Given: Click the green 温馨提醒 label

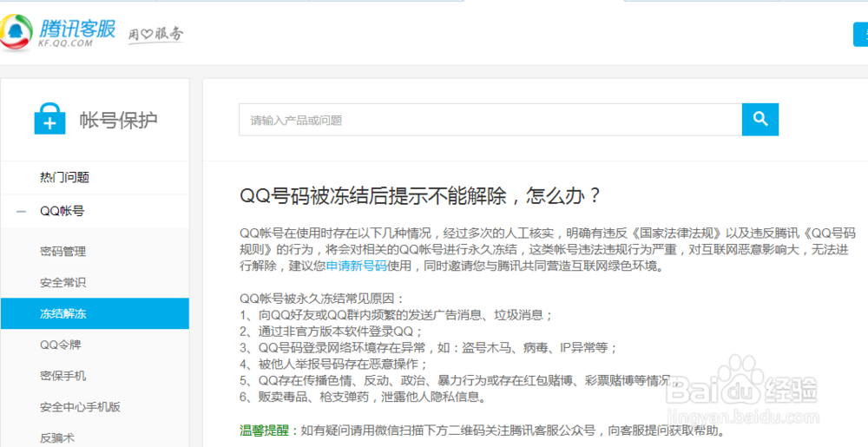Looking at the screenshot, I should 268,431.
